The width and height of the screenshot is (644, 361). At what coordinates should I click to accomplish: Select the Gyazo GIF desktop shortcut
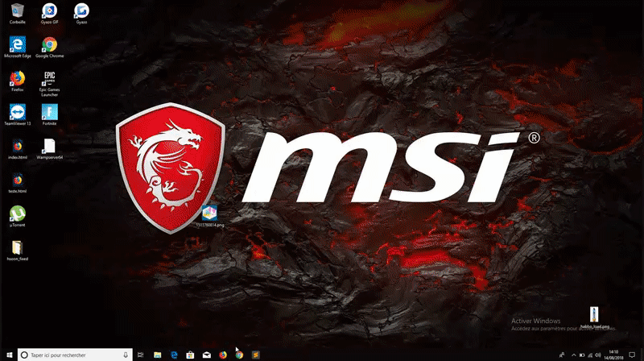coord(49,14)
